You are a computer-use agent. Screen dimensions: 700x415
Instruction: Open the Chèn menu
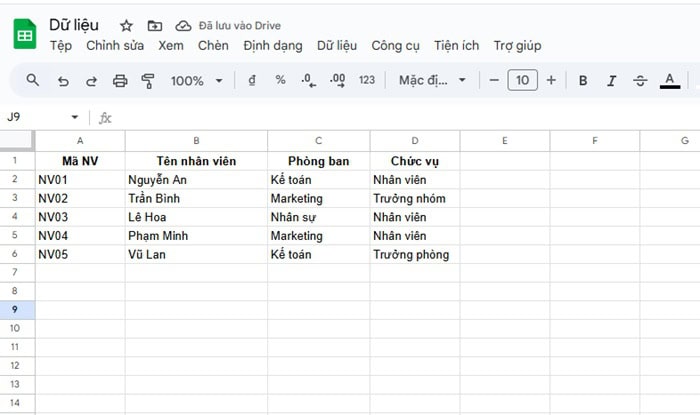(213, 45)
